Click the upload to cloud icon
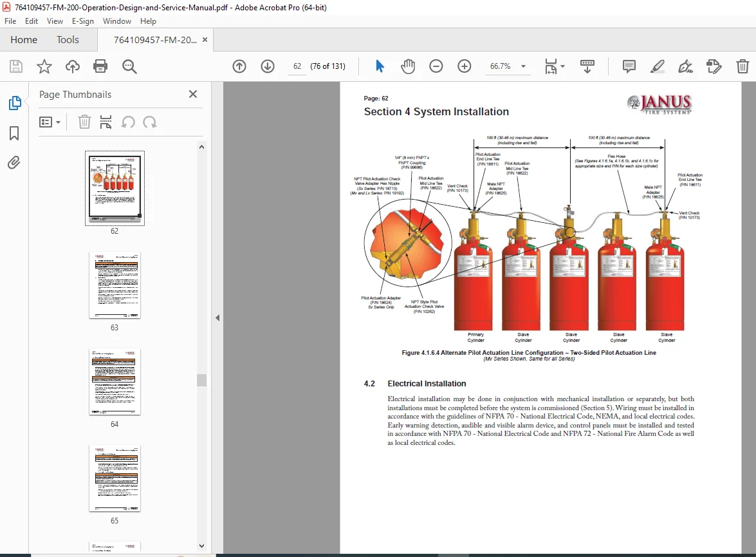Image resolution: width=756 pixels, height=557 pixels. click(72, 66)
